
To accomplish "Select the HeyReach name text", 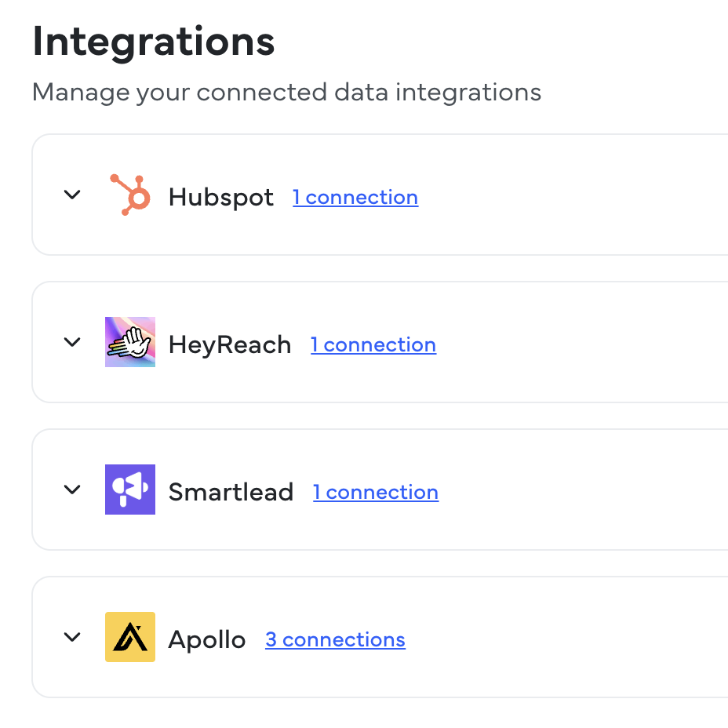I will click(x=230, y=345).
